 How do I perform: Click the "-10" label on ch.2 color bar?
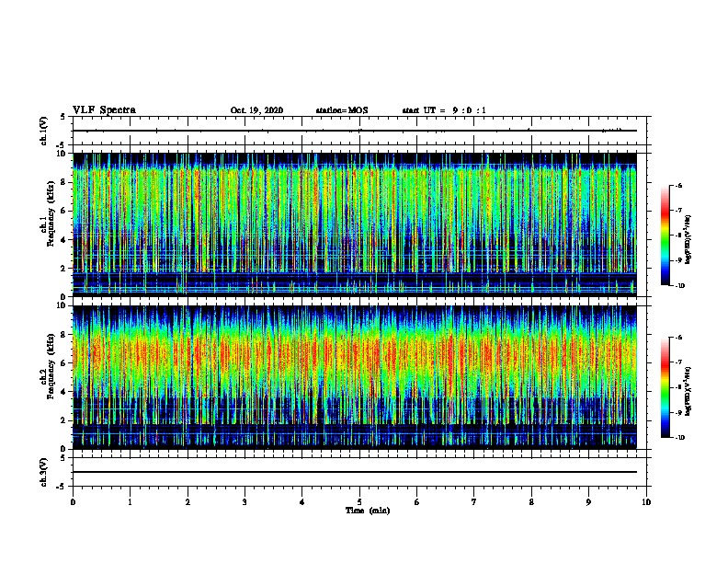(679, 438)
